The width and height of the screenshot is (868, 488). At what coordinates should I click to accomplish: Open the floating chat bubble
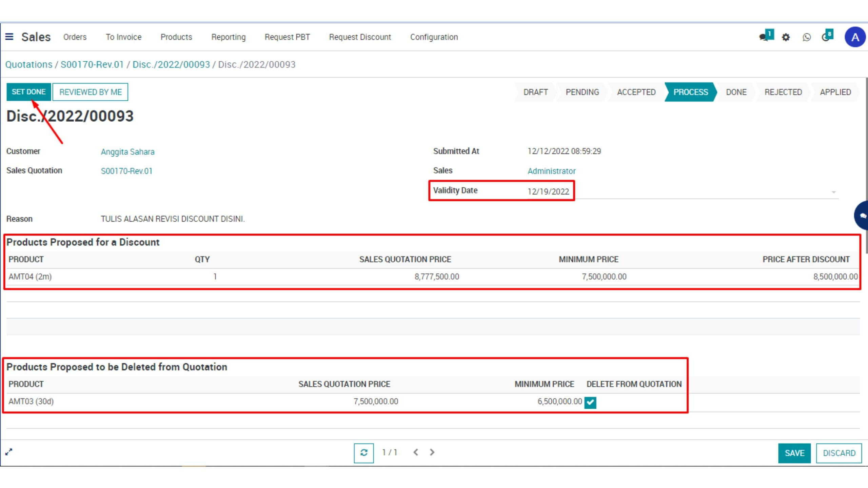click(862, 216)
